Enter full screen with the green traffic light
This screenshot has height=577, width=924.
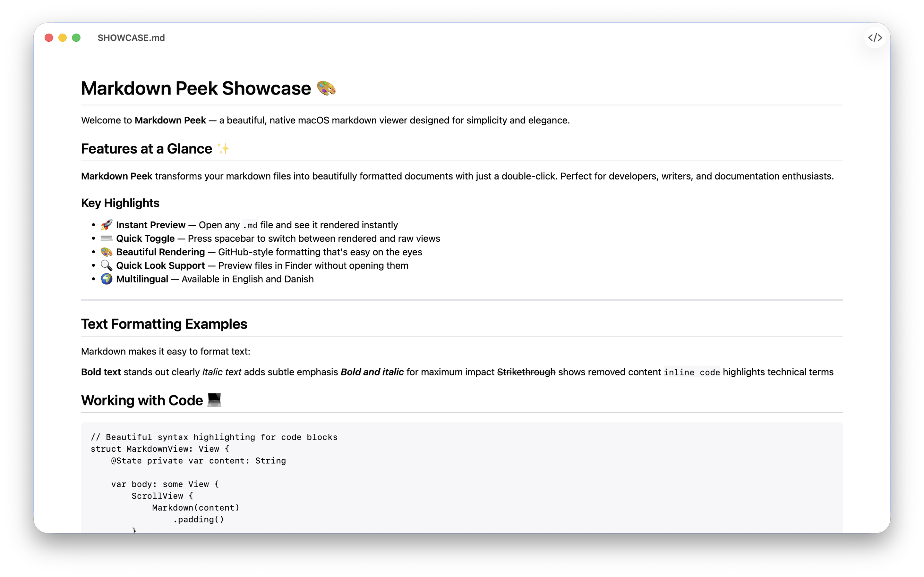coord(76,38)
